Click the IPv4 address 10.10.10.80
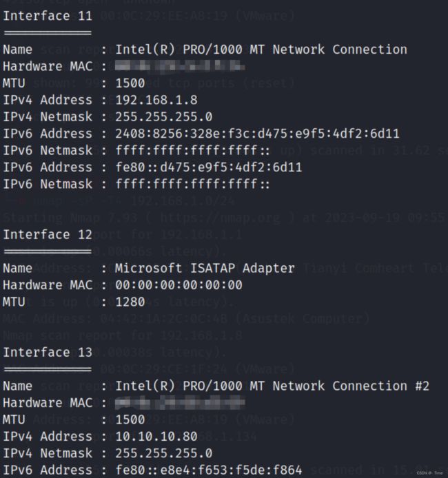 pos(156,436)
